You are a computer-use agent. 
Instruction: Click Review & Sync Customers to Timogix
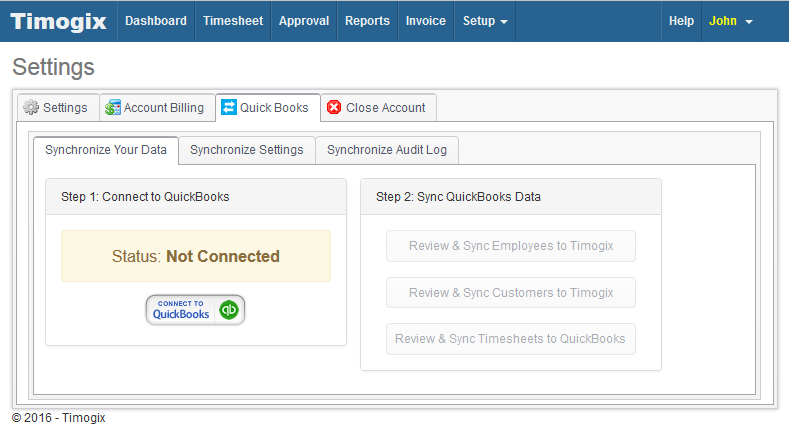pos(511,293)
